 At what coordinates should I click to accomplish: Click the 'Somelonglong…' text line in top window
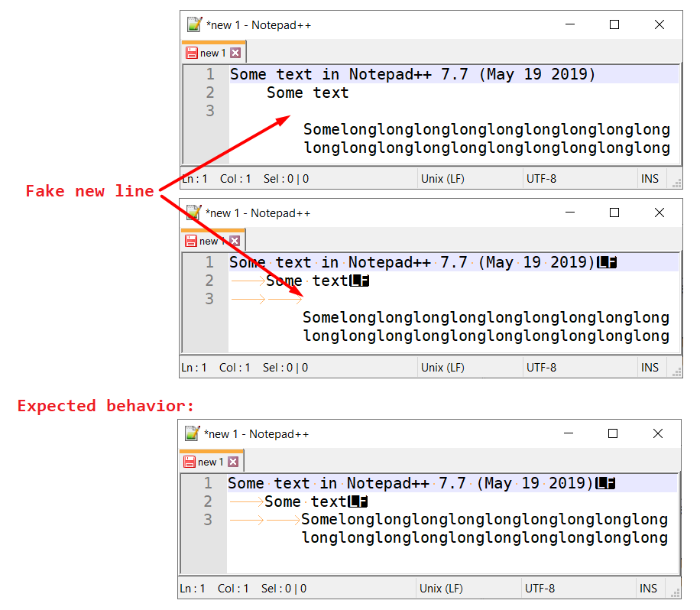pos(487,129)
